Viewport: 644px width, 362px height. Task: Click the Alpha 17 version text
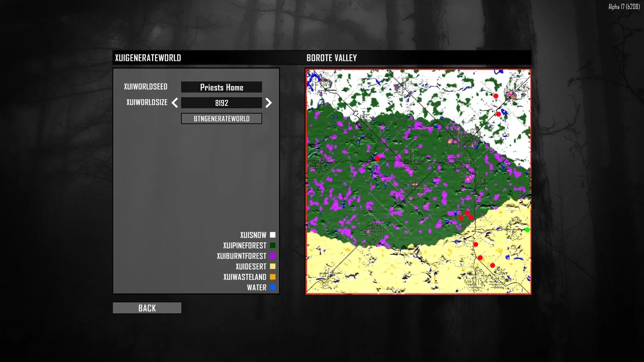click(x=624, y=7)
